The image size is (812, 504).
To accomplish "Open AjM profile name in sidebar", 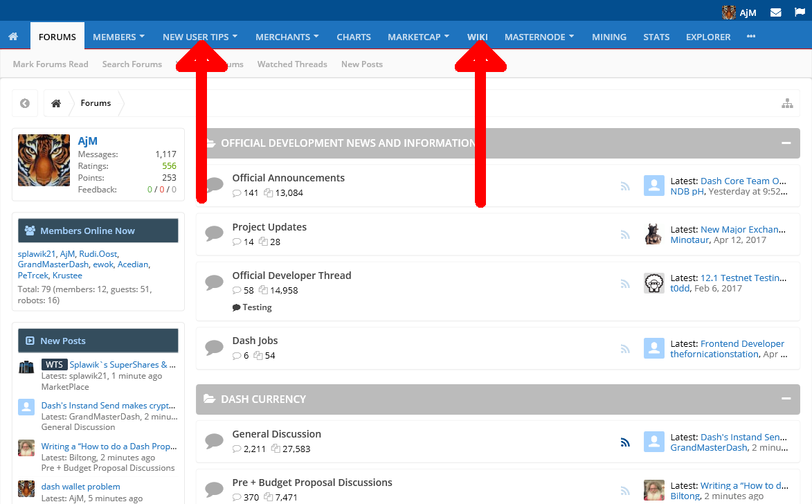I will pos(87,141).
